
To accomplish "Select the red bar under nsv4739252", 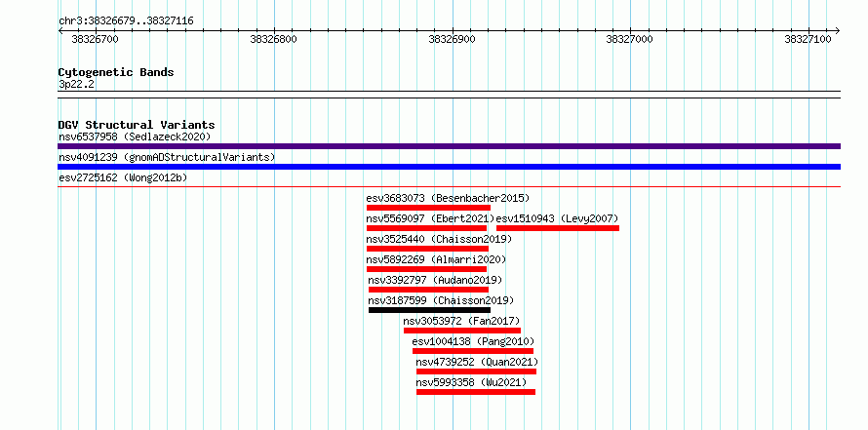I will click(476, 371).
